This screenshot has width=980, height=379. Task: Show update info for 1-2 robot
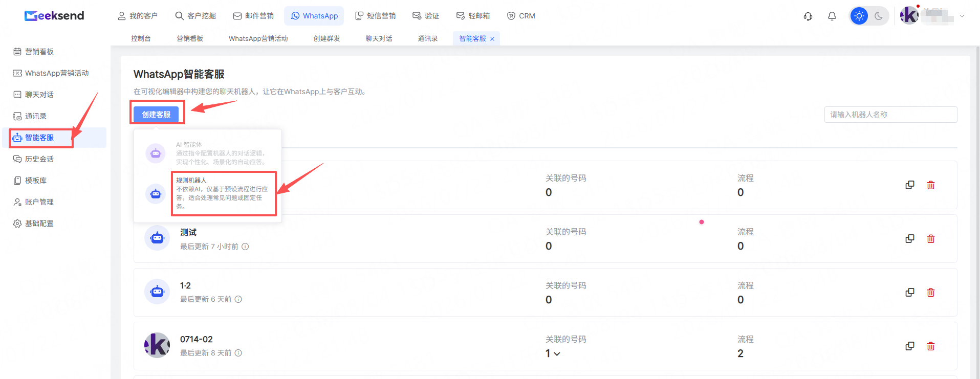click(x=238, y=299)
